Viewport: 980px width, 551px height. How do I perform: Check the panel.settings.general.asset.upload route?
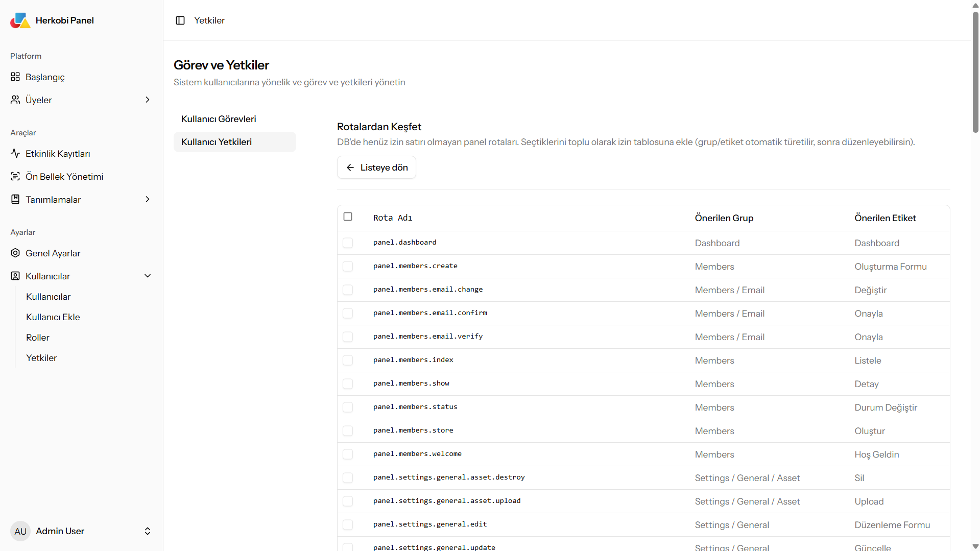(348, 501)
